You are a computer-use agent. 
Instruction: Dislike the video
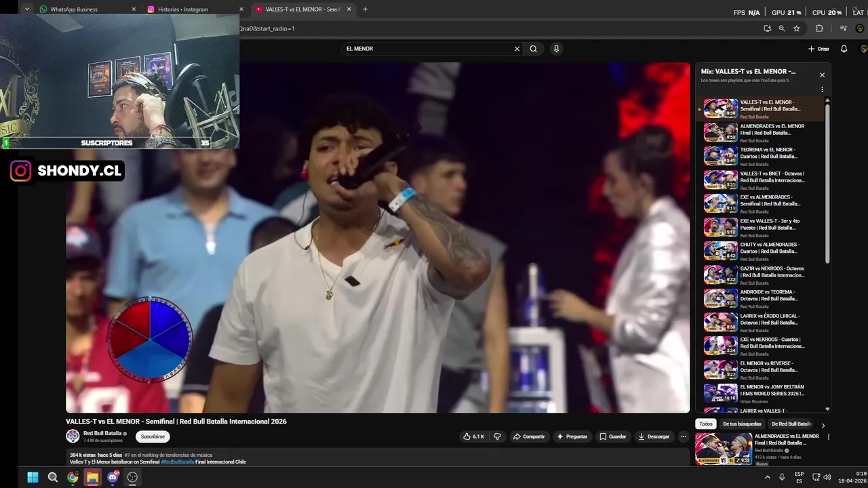(497, 436)
